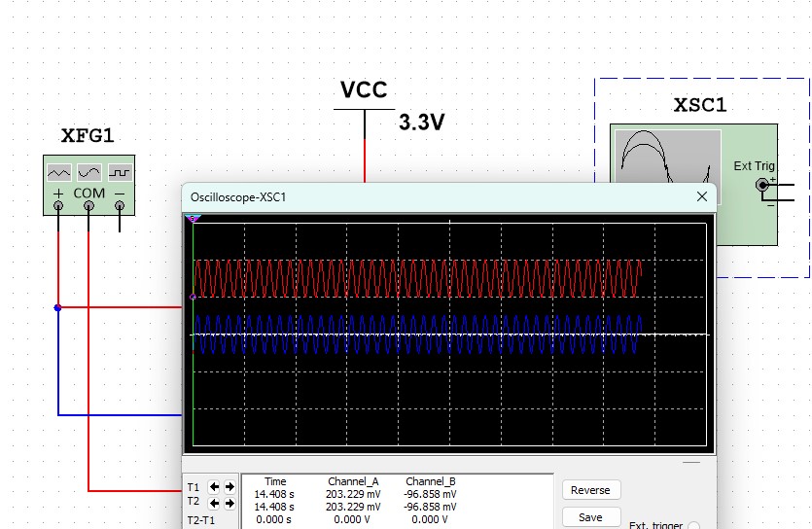Click the T1 Channel_A value 203.229 mV
The height and width of the screenshot is (529, 812).
(x=353, y=494)
